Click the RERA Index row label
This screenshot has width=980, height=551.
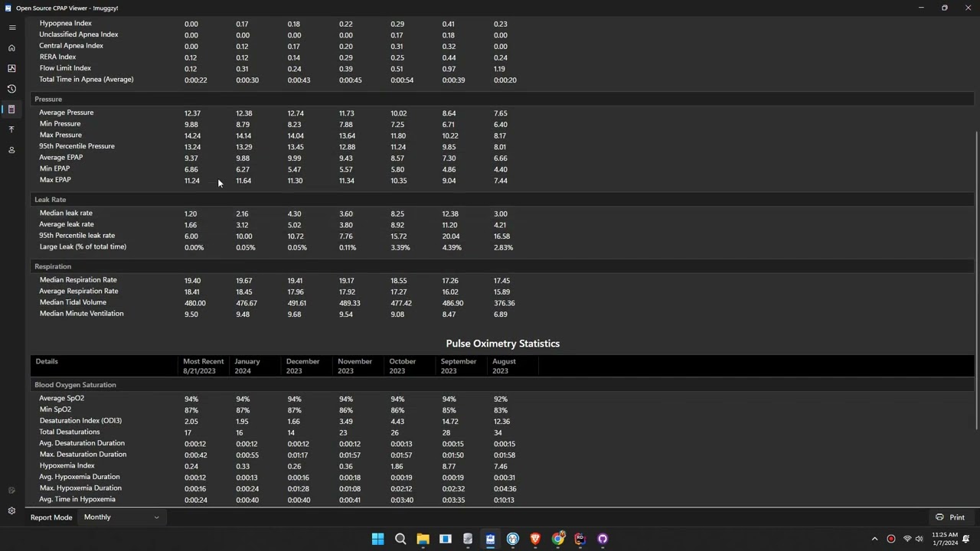[x=57, y=57]
